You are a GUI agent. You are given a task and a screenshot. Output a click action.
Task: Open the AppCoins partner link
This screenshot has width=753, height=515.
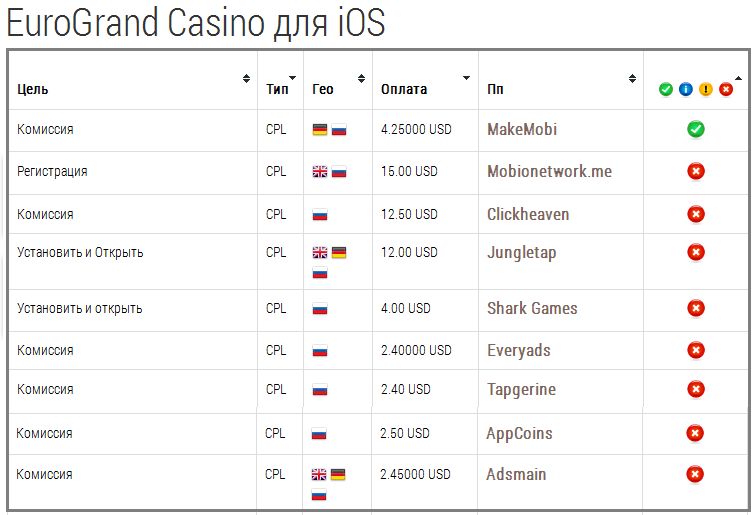pyautogui.click(x=519, y=434)
